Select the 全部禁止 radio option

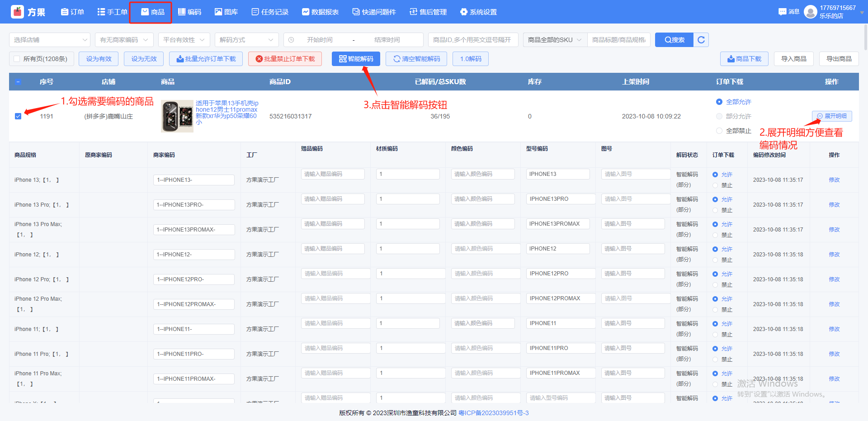coord(719,131)
